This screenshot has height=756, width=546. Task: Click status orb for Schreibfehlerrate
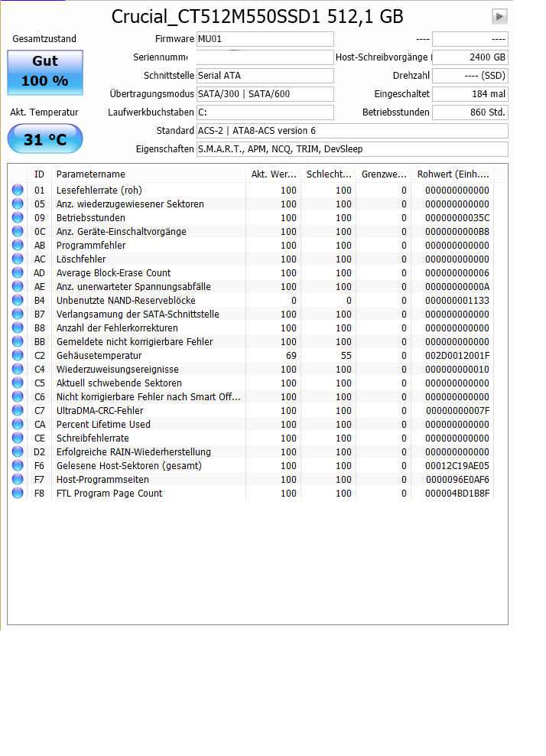[18, 438]
